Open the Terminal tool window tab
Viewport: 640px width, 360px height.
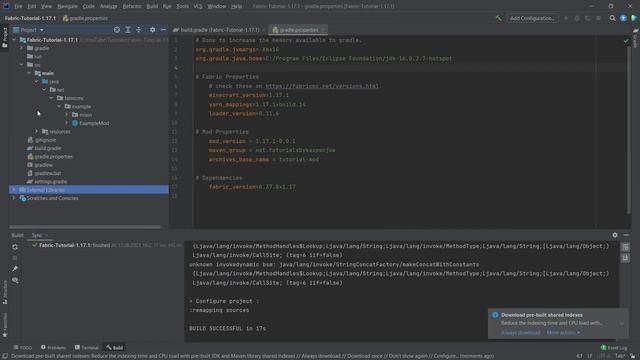[87, 348]
